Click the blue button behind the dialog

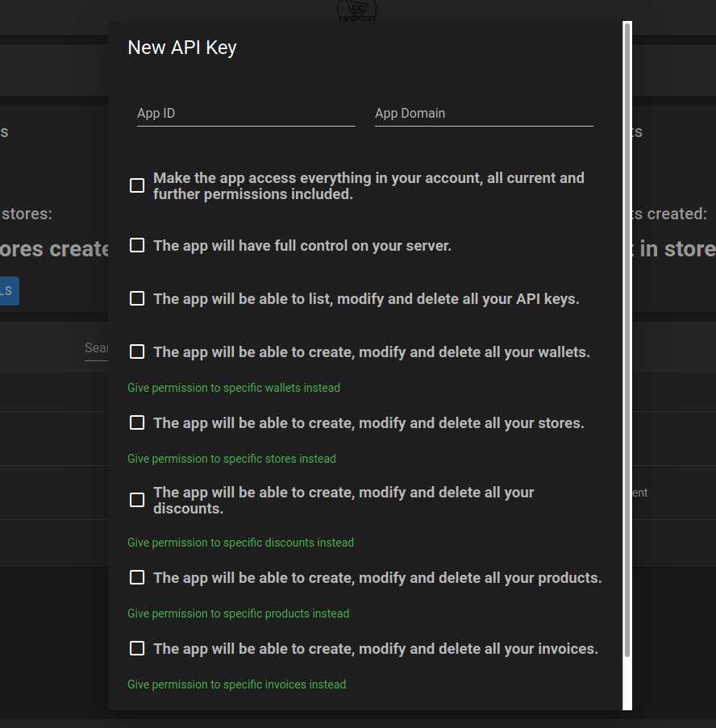coord(10,291)
